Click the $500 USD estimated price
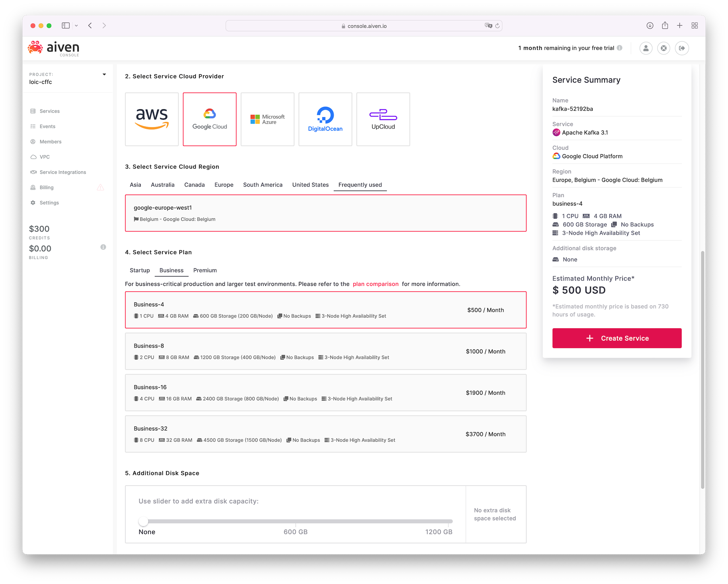728x584 pixels. pos(579,290)
